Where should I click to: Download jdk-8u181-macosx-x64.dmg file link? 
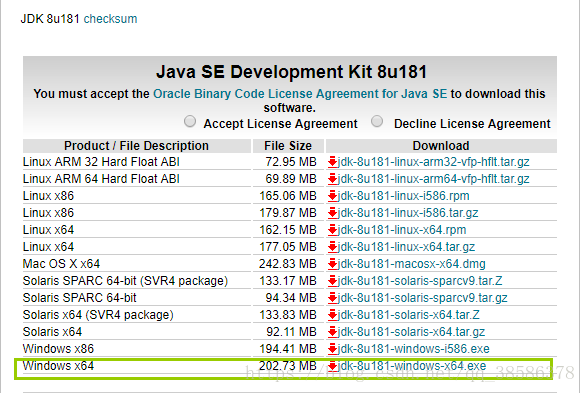(411, 264)
